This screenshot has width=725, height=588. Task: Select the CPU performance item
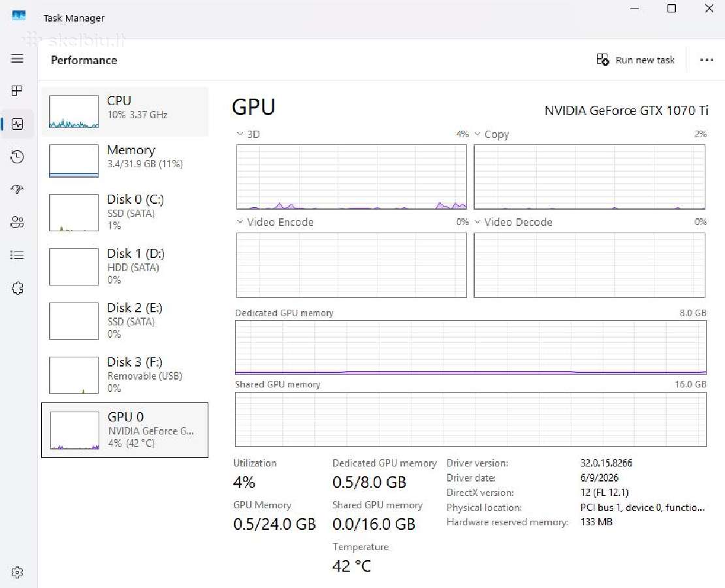point(125,112)
